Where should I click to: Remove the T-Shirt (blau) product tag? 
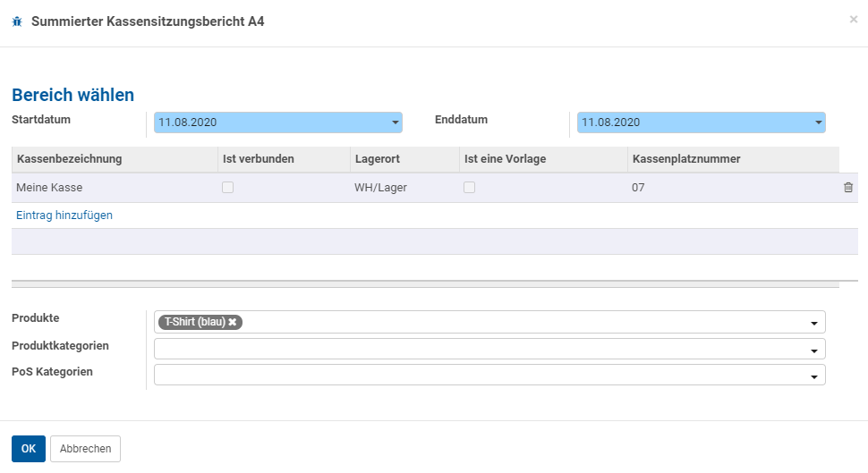[233, 322]
